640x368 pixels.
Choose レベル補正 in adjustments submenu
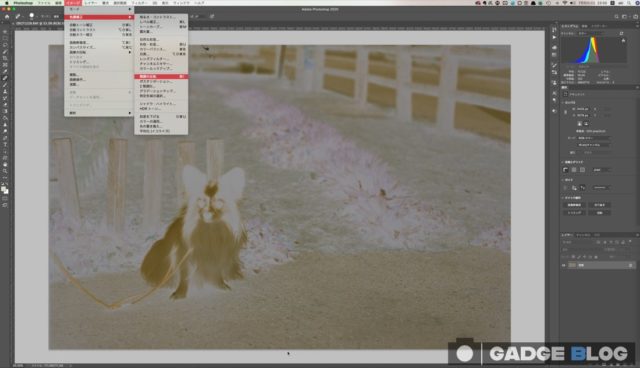pyautogui.click(x=161, y=22)
